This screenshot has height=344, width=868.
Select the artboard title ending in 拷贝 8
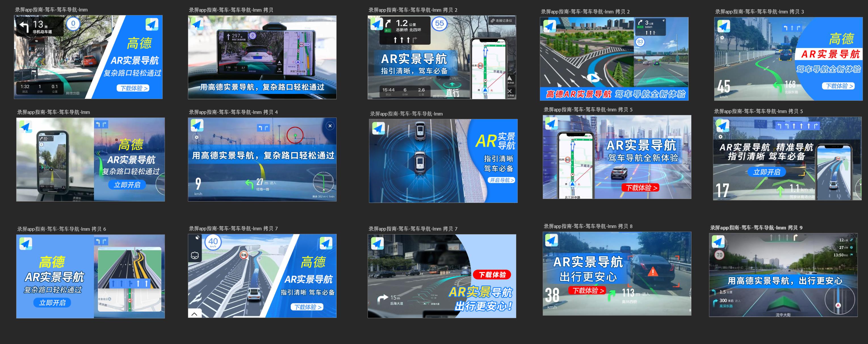point(588,226)
